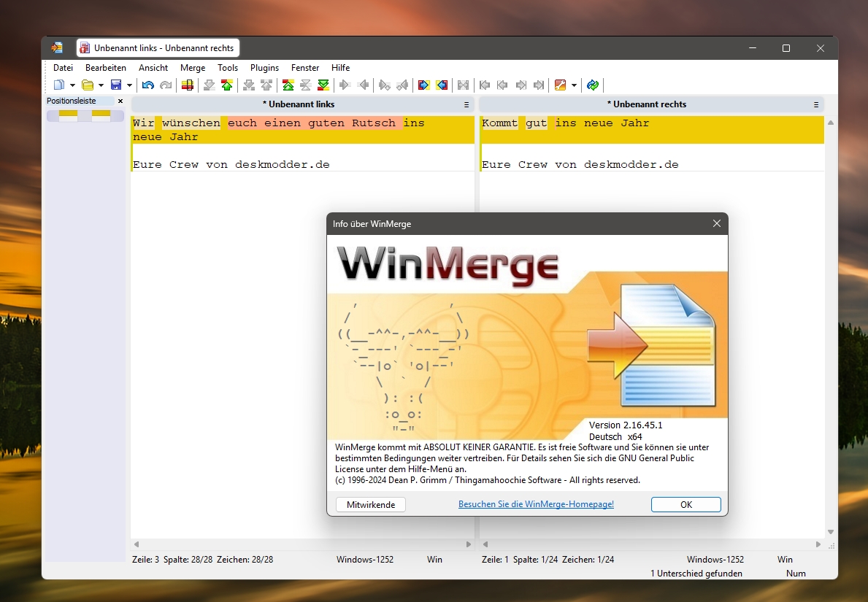Open the Bearbeiten menu
Screen dimensions: 868x602
pos(106,68)
